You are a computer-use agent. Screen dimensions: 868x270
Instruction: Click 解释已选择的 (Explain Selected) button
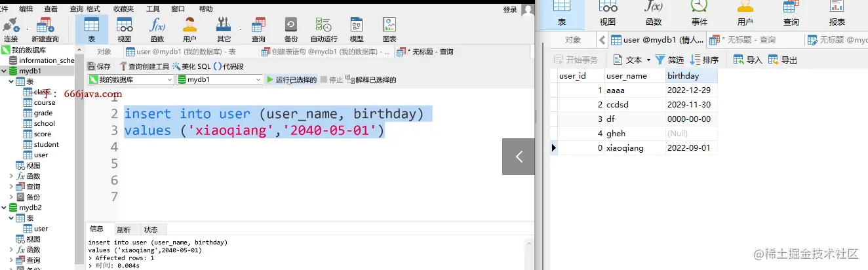(x=371, y=80)
